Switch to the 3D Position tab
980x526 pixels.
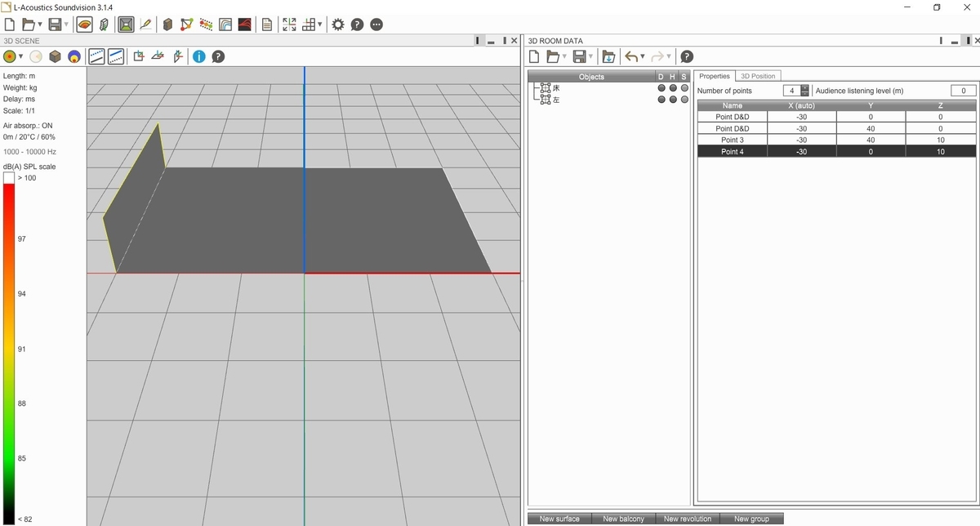tap(758, 76)
